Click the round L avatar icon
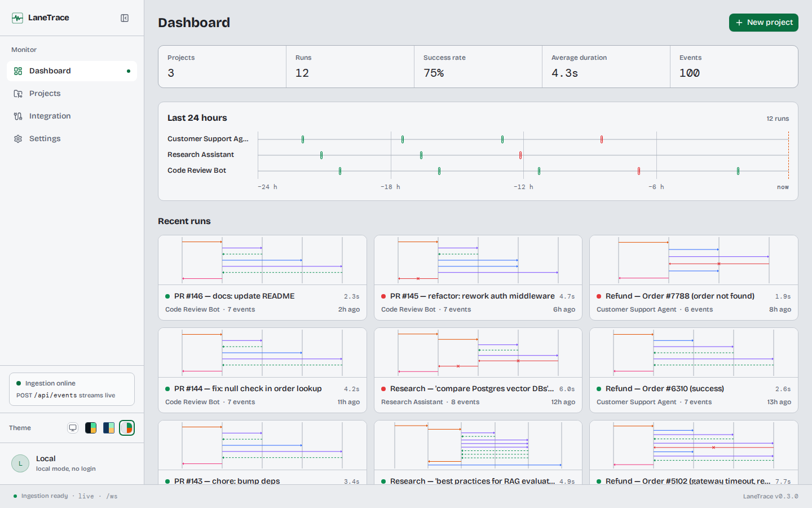This screenshot has height=508, width=812. pyautogui.click(x=20, y=463)
